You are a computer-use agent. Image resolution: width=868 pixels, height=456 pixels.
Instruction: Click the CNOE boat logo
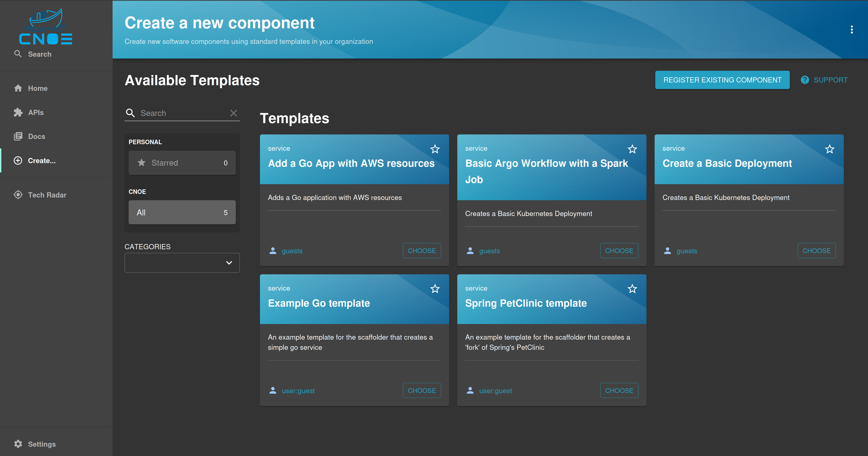click(x=45, y=27)
